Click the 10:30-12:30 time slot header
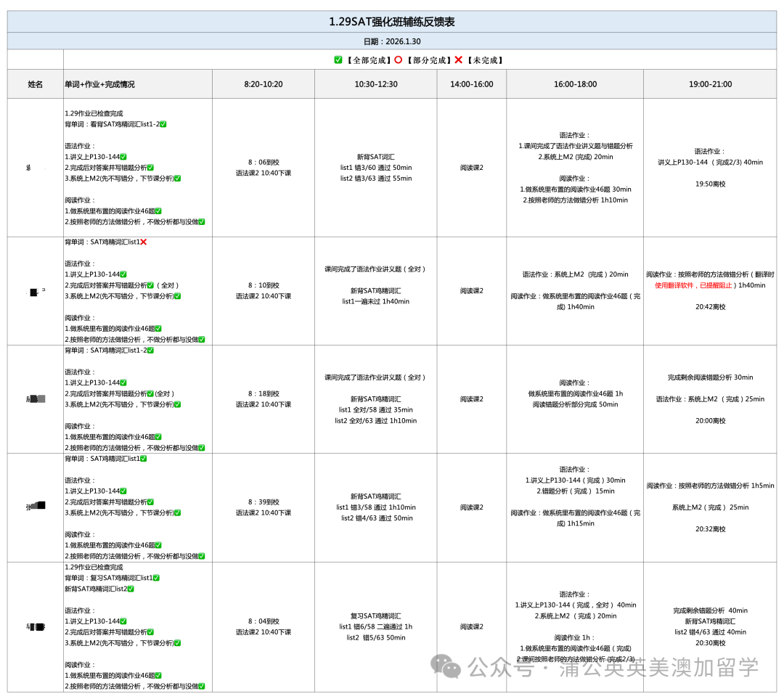The image size is (784, 699). click(375, 84)
